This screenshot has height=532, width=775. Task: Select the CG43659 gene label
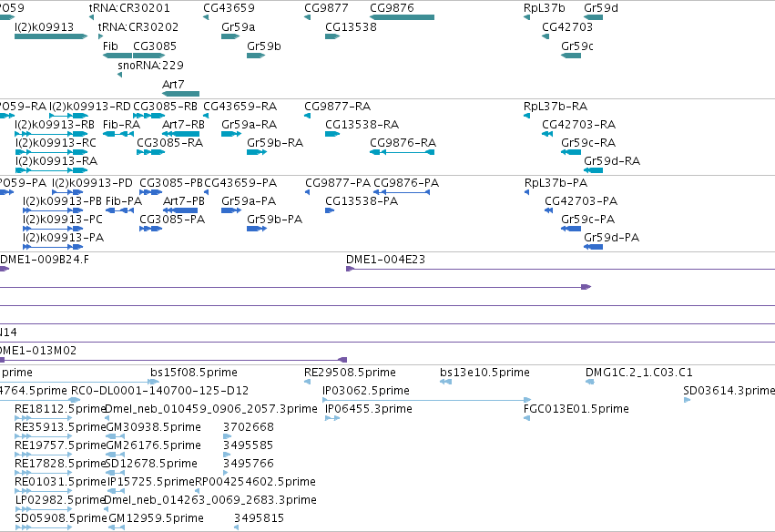(229, 8)
